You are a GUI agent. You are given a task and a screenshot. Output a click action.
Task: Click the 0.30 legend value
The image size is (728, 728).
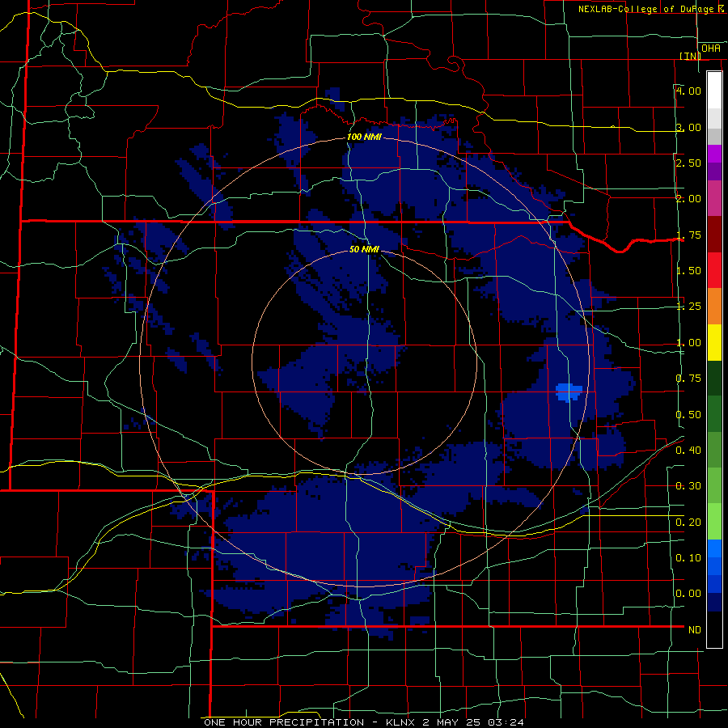tap(688, 486)
